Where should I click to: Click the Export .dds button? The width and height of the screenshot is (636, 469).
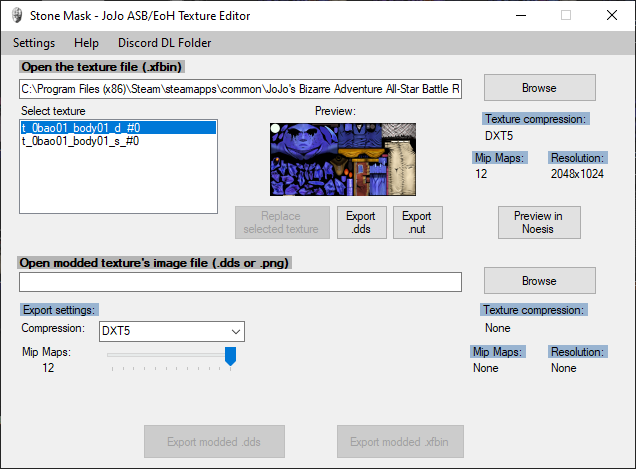tap(360, 223)
